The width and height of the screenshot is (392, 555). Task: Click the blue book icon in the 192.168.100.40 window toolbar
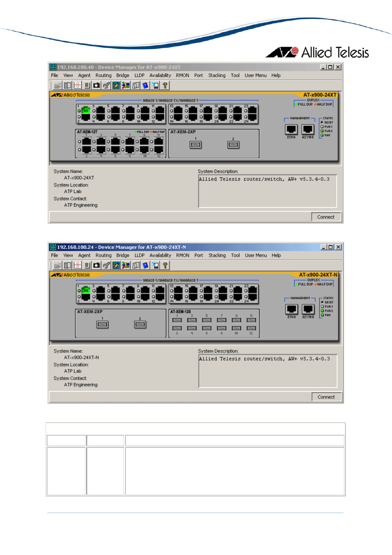pos(145,86)
